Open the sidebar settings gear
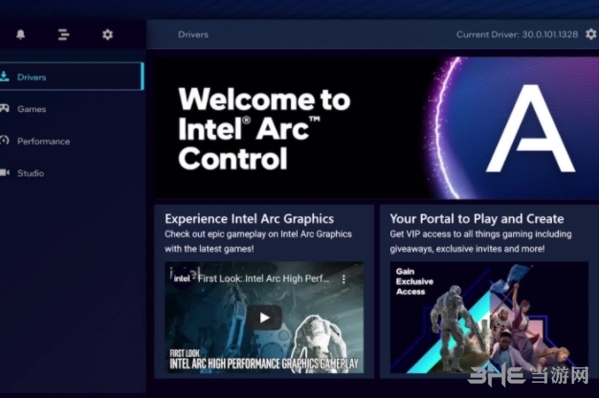 [108, 34]
